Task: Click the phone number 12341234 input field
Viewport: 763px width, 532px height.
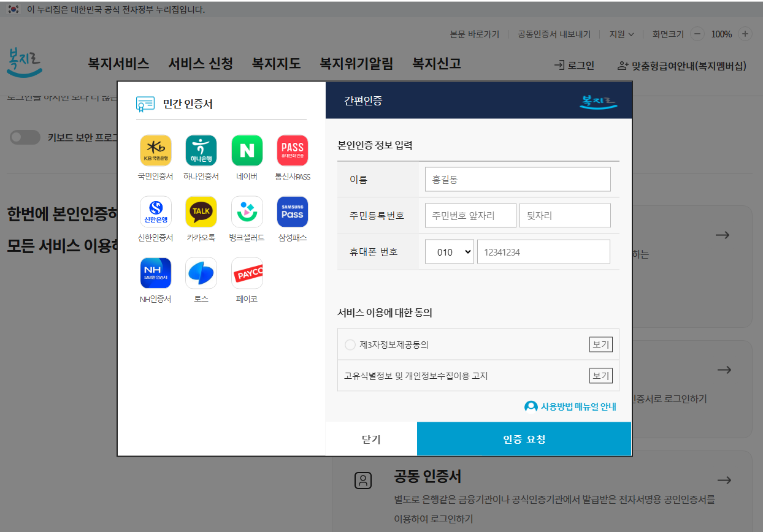Action: point(543,252)
